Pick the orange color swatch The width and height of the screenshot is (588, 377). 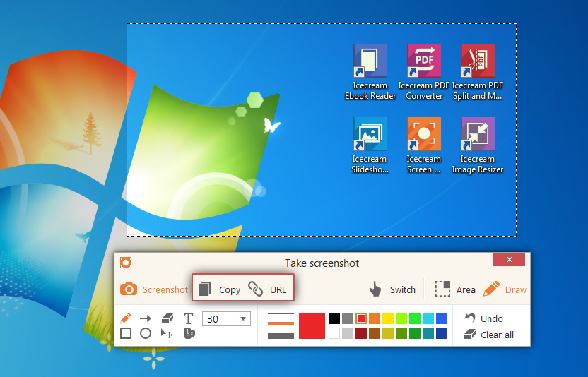[375, 318]
